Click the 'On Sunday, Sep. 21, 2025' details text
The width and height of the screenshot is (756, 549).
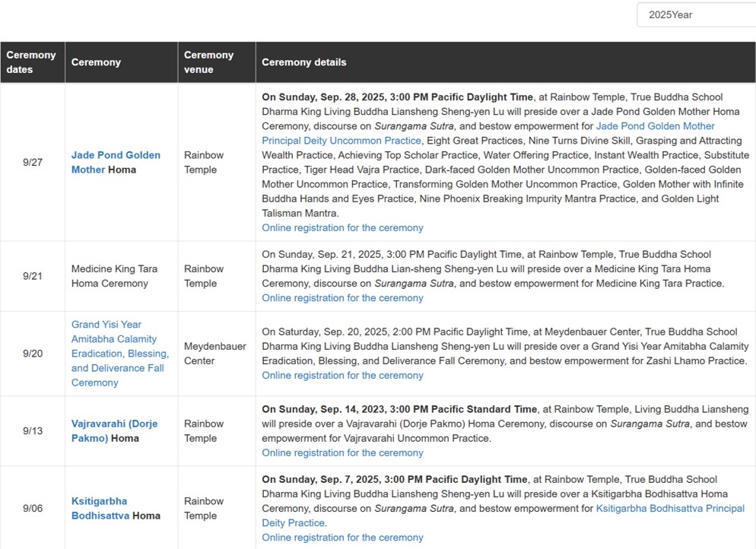pos(494,268)
